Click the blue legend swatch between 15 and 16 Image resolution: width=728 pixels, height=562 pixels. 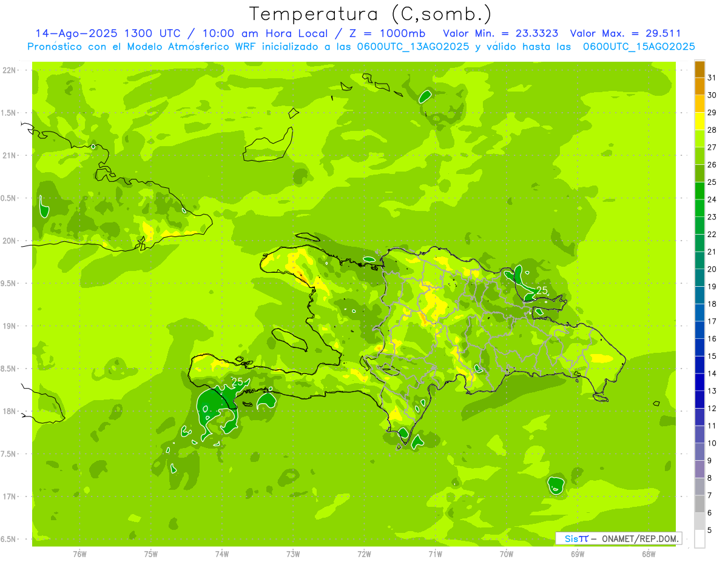pyautogui.click(x=699, y=347)
